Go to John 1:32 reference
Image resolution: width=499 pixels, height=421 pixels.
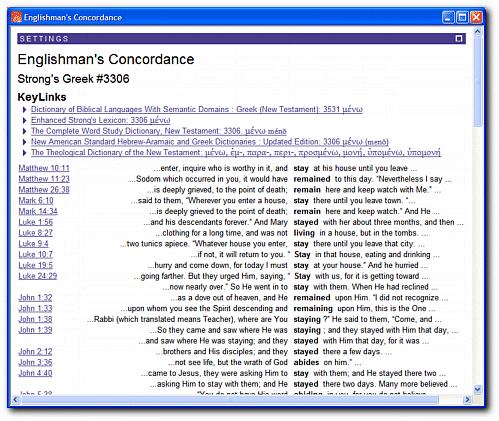[x=35, y=298]
